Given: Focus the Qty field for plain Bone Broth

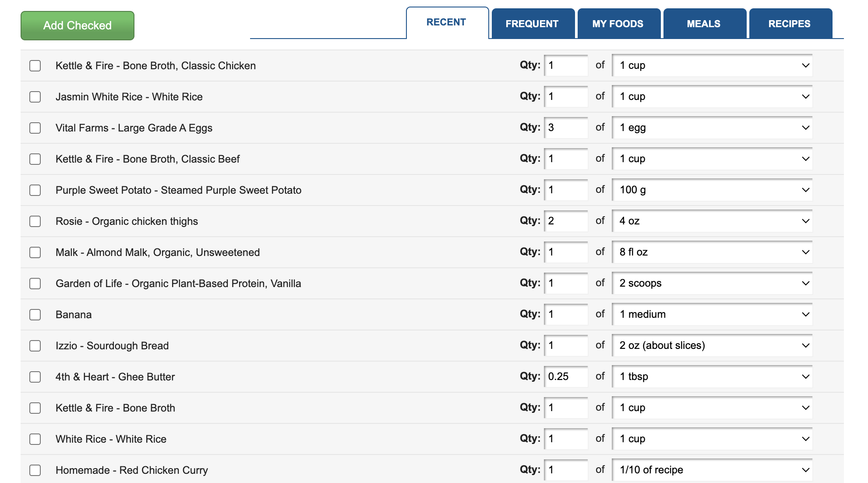Looking at the screenshot, I should point(566,408).
